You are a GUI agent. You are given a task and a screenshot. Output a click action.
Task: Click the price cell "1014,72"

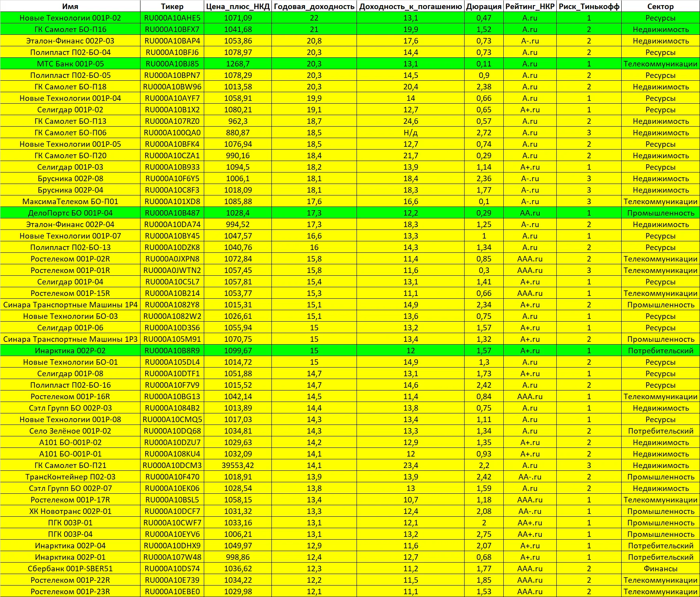coord(238,362)
